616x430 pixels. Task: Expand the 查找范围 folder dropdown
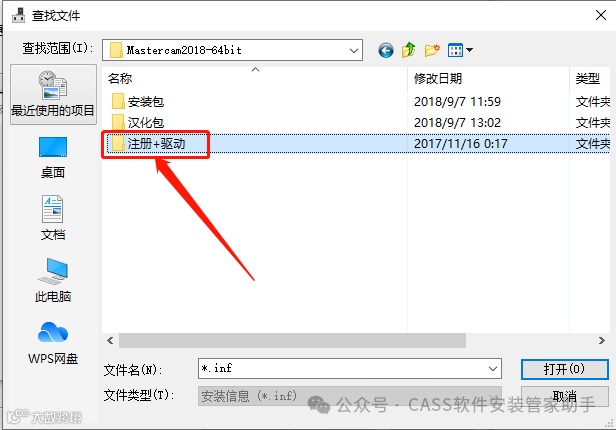(354, 50)
